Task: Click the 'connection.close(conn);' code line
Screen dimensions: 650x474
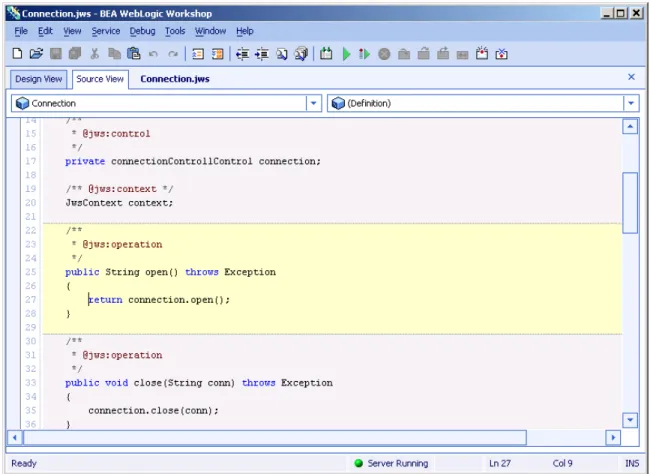Action: point(153,411)
